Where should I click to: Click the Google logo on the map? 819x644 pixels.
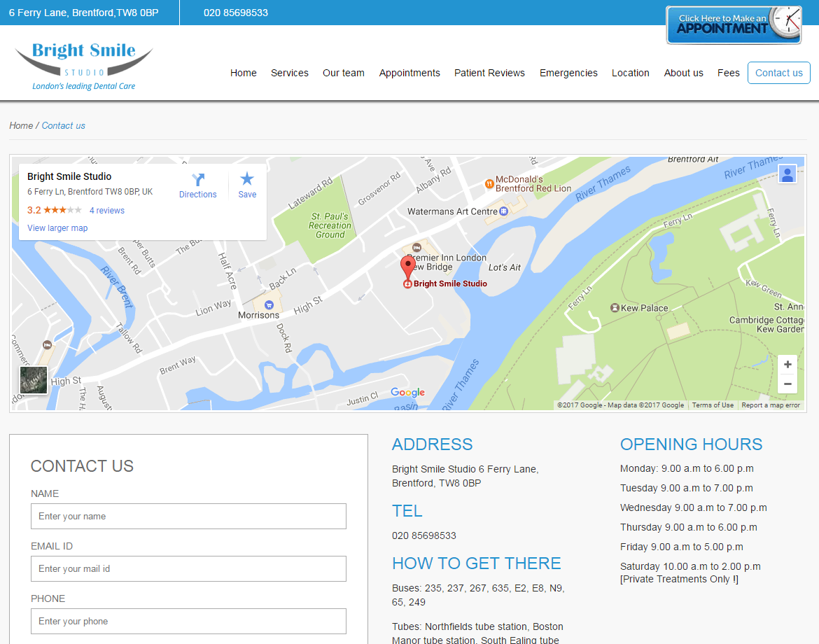tap(407, 393)
